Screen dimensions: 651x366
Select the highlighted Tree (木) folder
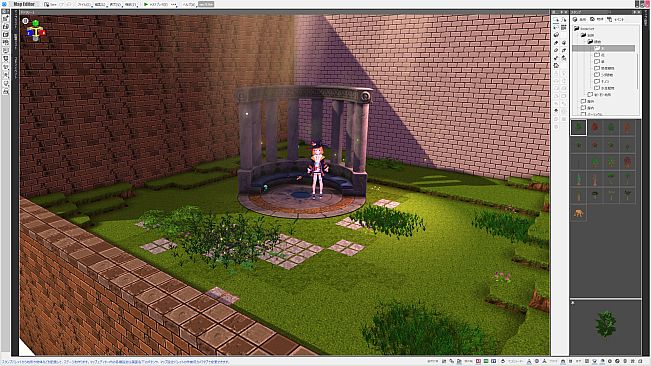tap(603, 48)
